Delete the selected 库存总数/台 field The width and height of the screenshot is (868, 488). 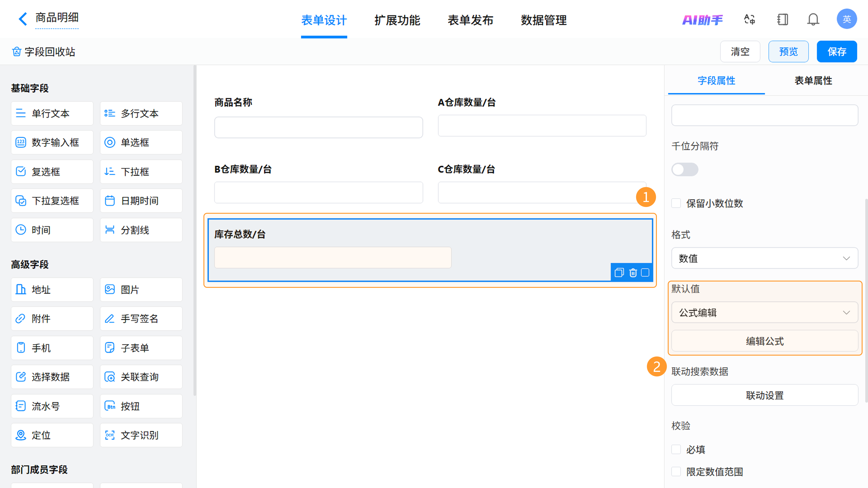point(633,272)
